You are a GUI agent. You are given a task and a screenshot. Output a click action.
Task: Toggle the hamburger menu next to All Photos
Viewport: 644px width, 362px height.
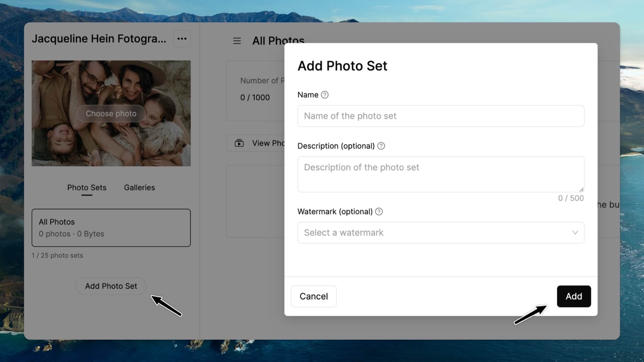(237, 41)
